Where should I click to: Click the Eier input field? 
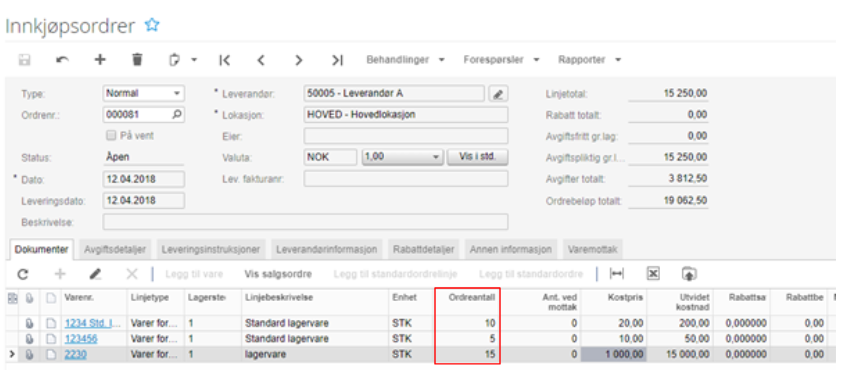(x=406, y=136)
